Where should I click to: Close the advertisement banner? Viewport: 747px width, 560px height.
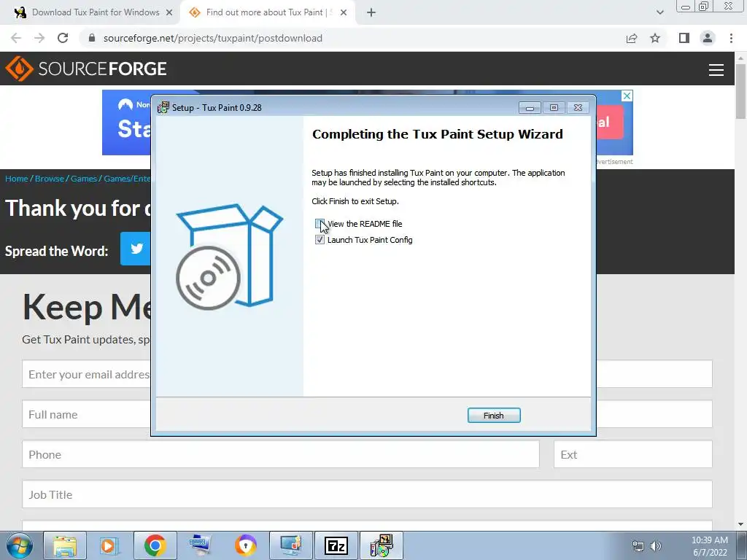point(627,96)
